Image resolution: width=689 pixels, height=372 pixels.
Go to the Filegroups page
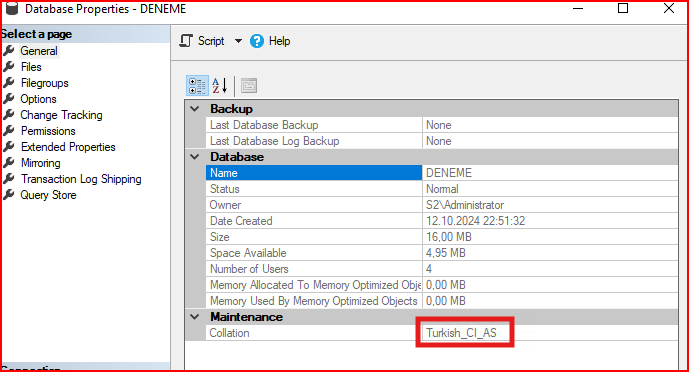pyautogui.click(x=44, y=83)
